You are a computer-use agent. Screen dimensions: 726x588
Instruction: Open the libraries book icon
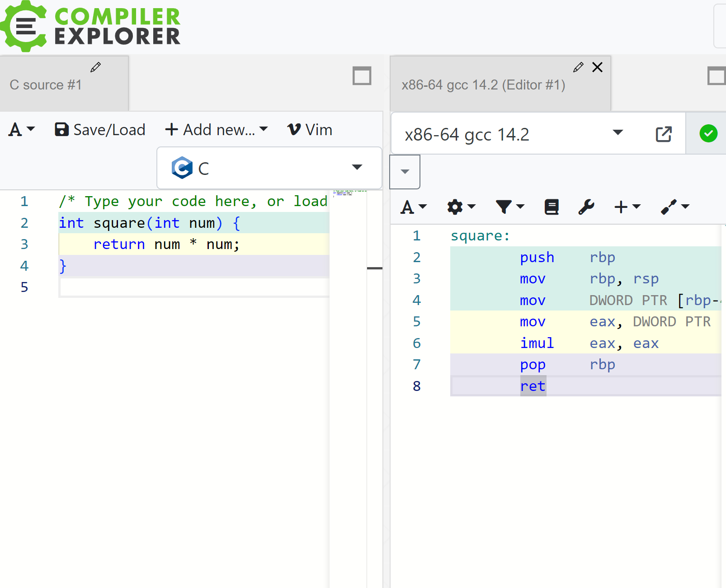[552, 207]
